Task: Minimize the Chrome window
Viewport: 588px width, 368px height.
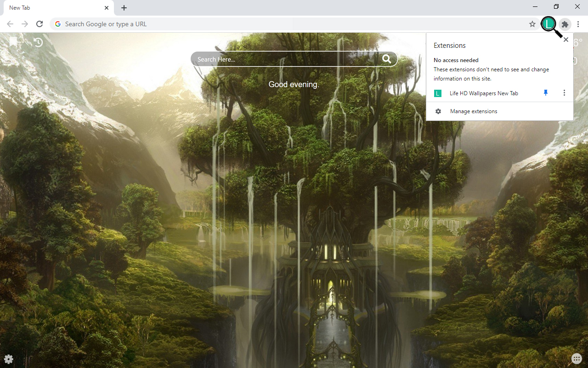Action: [x=536, y=6]
